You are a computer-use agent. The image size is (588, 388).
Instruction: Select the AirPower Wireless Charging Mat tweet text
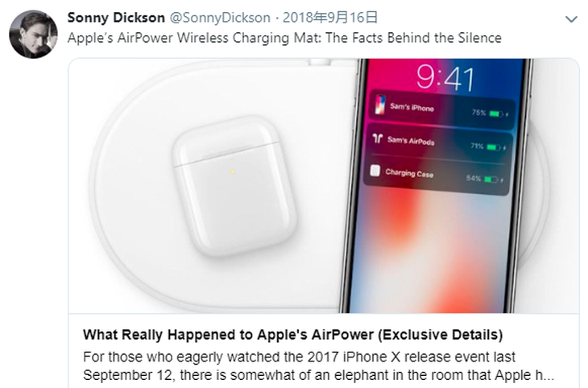point(284,38)
